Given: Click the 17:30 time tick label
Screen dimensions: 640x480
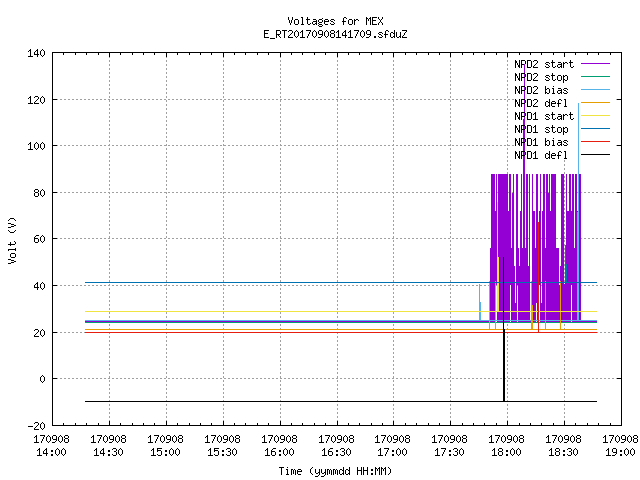Looking at the screenshot, I should 449,453.
